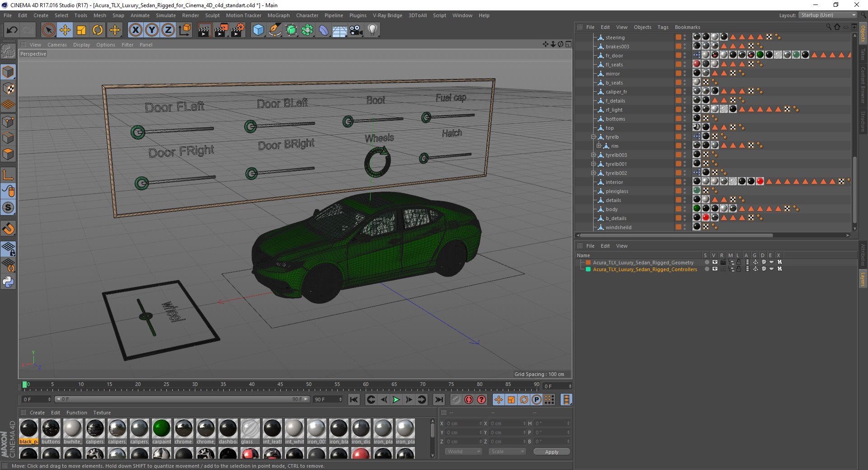Switch to the Takes side tab

tap(863, 55)
